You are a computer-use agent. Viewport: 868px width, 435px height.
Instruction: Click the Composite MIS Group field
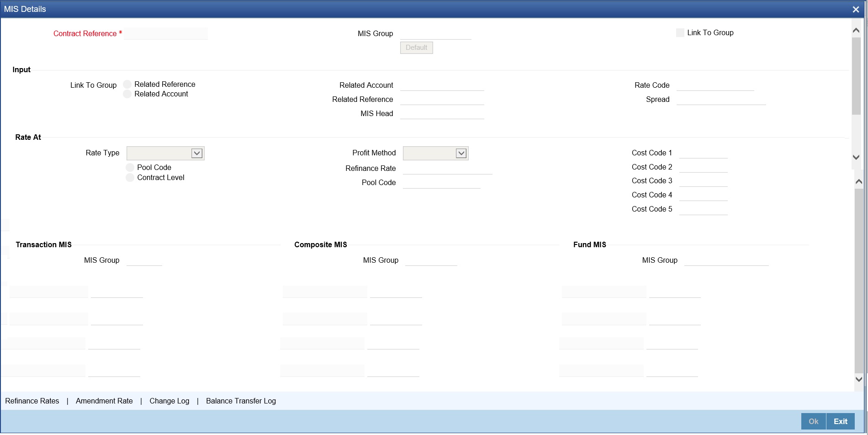click(x=431, y=260)
